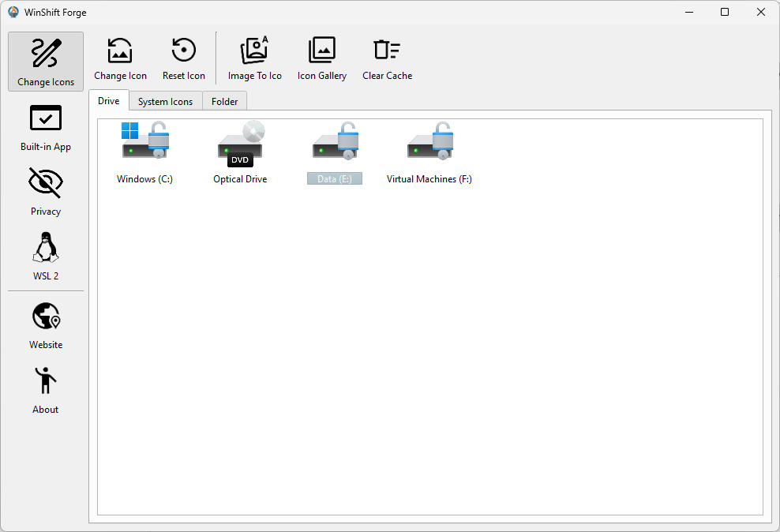
Task: Clear Cache from the toolbar
Action: click(x=387, y=59)
